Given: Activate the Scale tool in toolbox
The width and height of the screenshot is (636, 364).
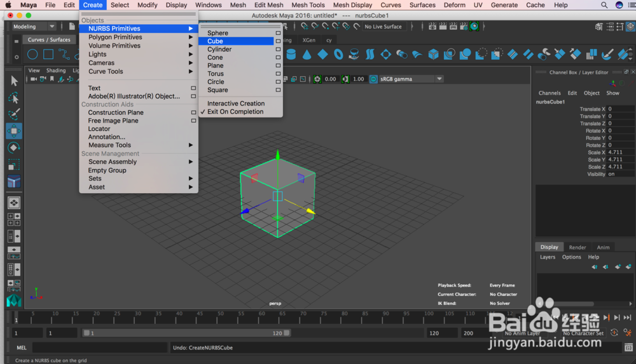Looking at the screenshot, I should (x=14, y=165).
